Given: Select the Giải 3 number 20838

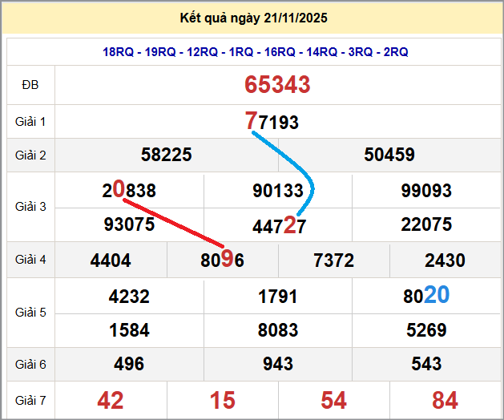Looking at the screenshot, I should click(x=129, y=191).
